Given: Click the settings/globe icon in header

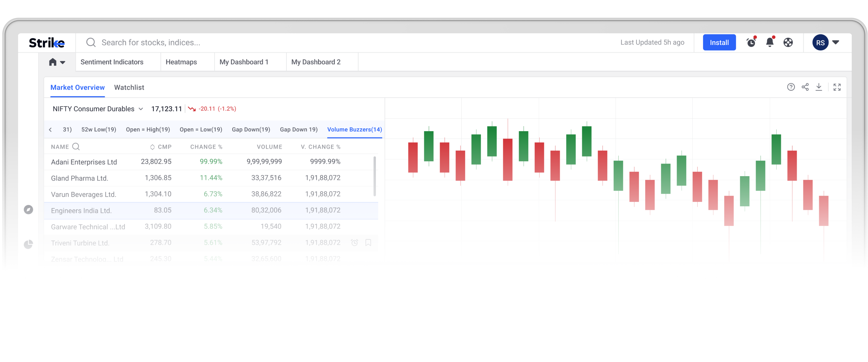Looking at the screenshot, I should pyautogui.click(x=787, y=42).
